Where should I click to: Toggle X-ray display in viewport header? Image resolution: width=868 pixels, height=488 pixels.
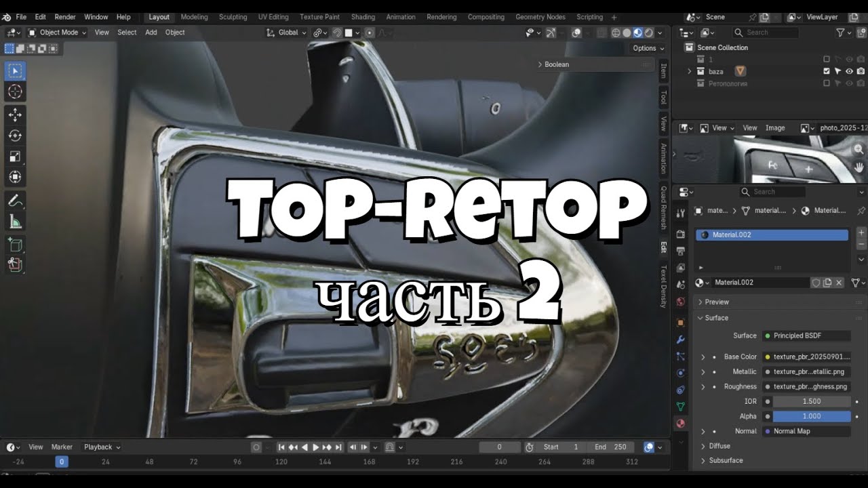(601, 33)
